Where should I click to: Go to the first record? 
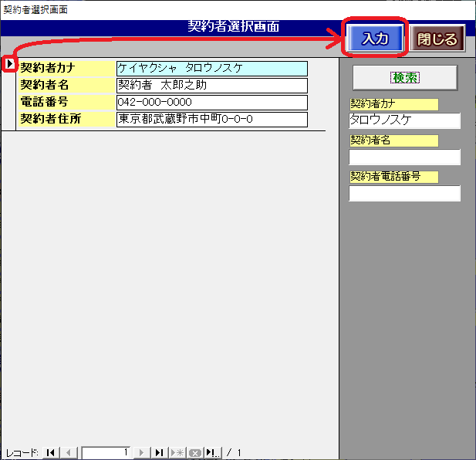coord(51,453)
